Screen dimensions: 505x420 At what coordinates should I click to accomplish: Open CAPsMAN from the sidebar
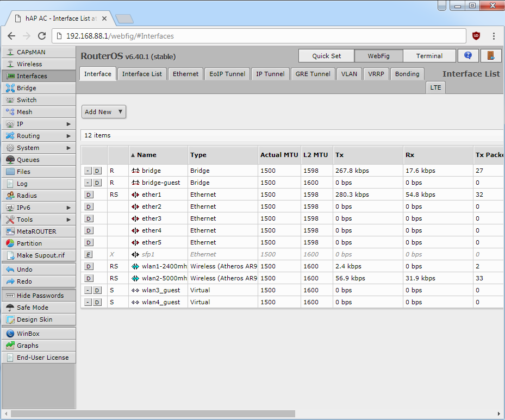point(39,52)
